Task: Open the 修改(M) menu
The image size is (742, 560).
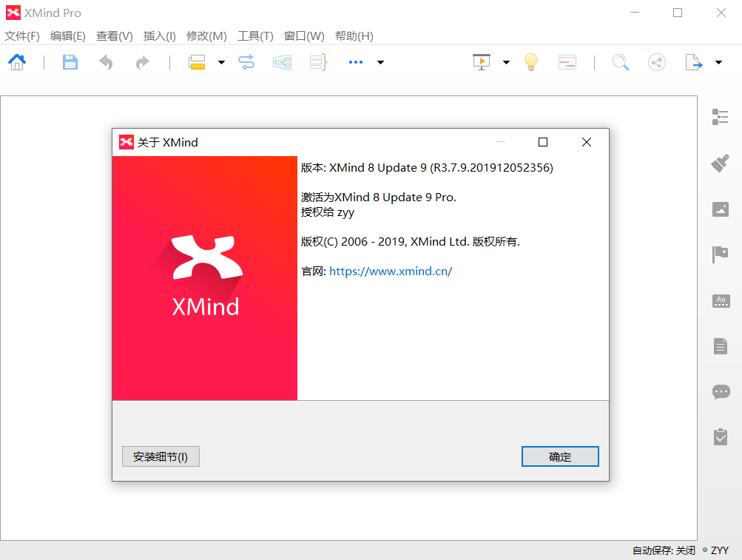Action: point(206,36)
